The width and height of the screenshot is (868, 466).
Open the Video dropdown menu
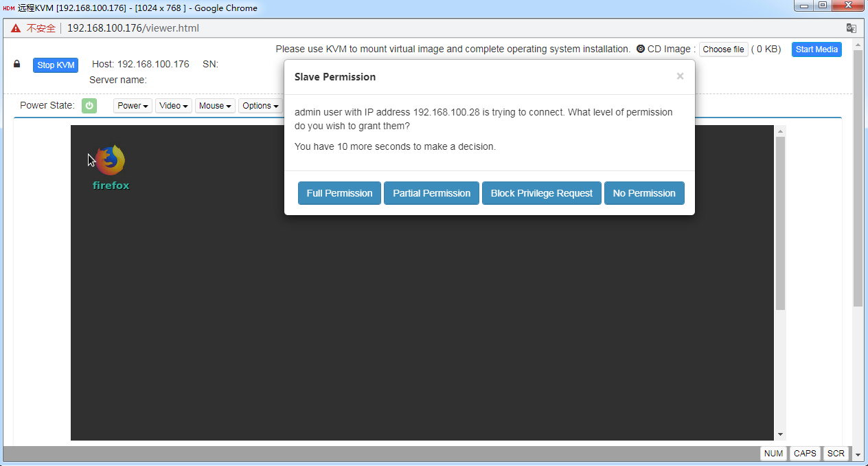(x=174, y=106)
